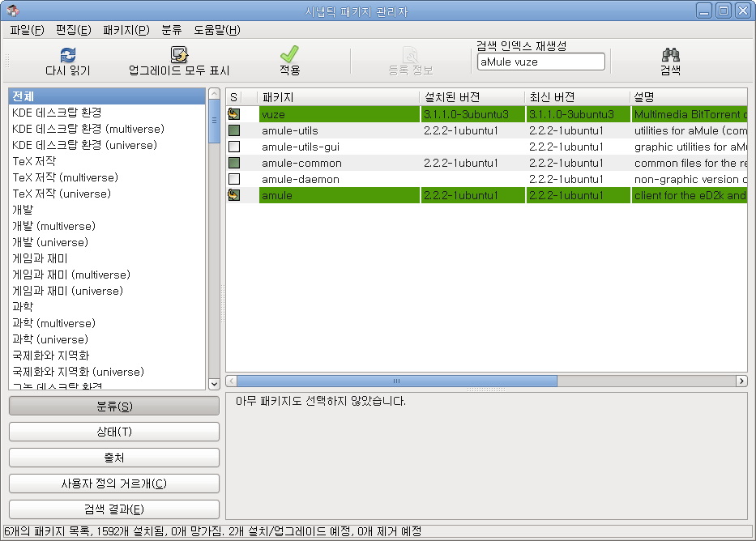Click the category list scroll down arrow
Image resolution: width=756 pixels, height=541 pixels.
[x=215, y=384]
